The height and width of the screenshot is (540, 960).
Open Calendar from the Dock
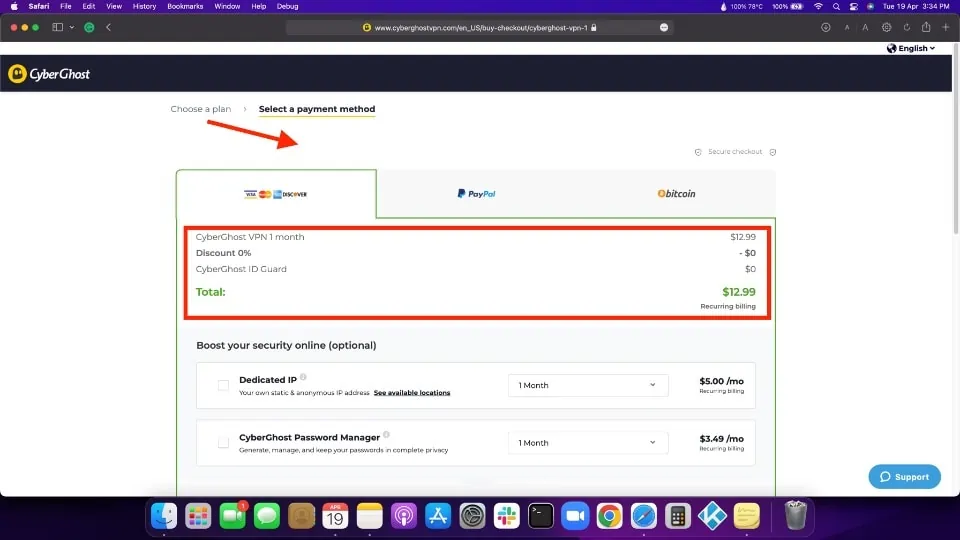point(335,516)
